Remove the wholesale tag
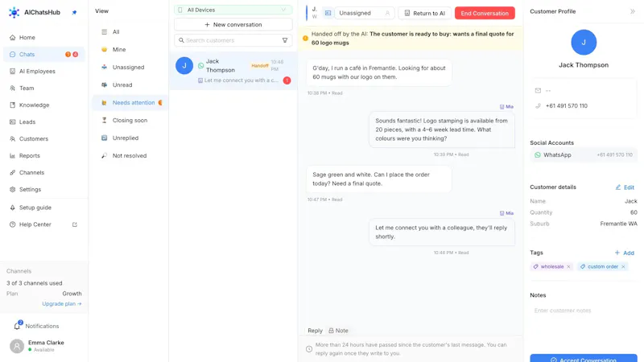This screenshot has width=644, height=362. (568, 267)
